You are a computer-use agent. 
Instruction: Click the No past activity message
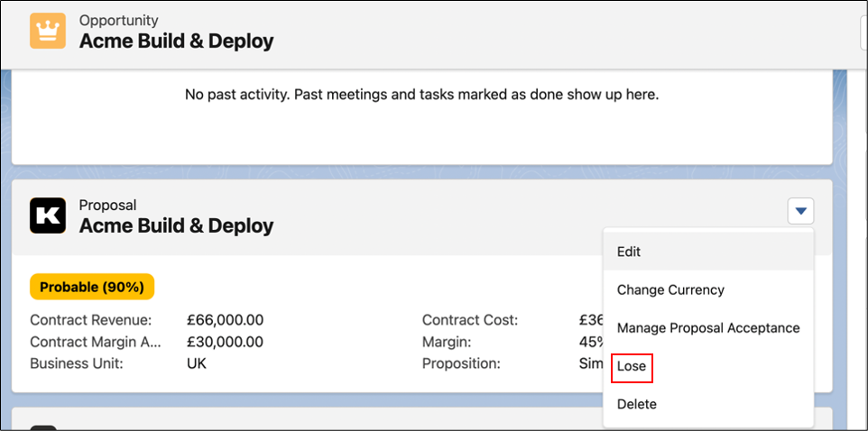(422, 95)
